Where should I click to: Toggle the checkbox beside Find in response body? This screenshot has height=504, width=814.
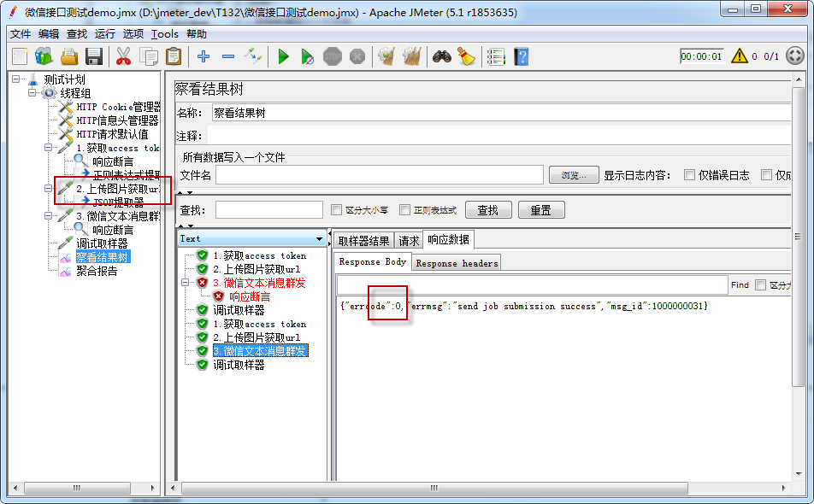tap(760, 284)
